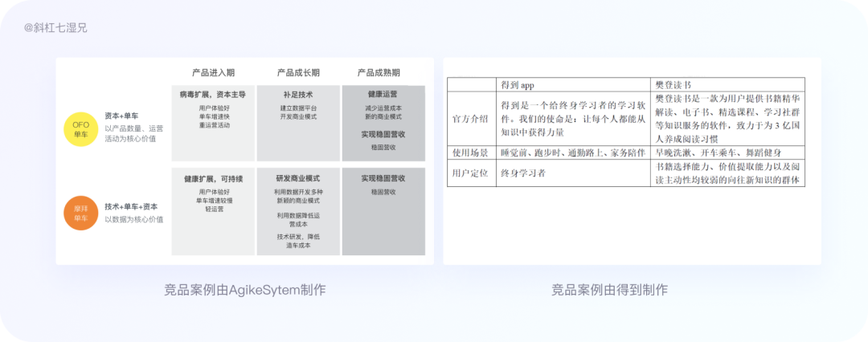Click the 官方介绍 row label
This screenshot has height=342, width=868.
pyautogui.click(x=471, y=118)
